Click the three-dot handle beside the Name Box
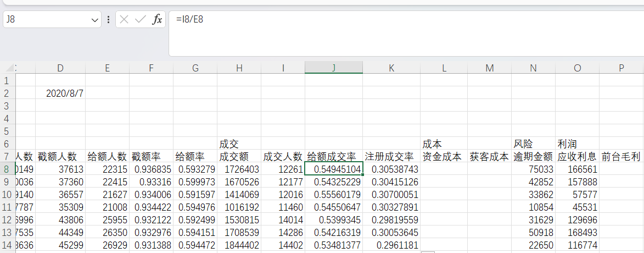The image size is (644, 253). tap(108, 19)
